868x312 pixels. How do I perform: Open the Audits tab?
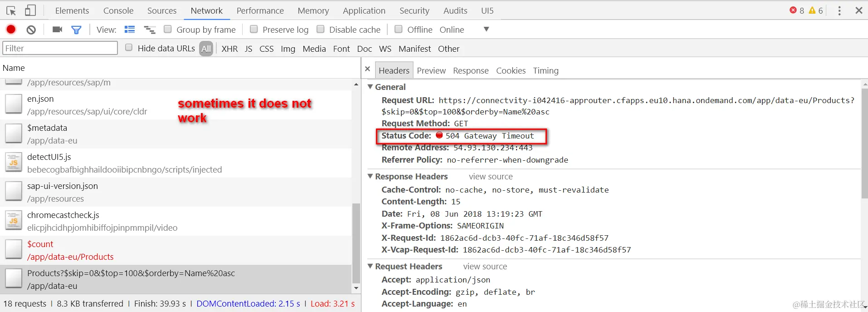coord(455,10)
